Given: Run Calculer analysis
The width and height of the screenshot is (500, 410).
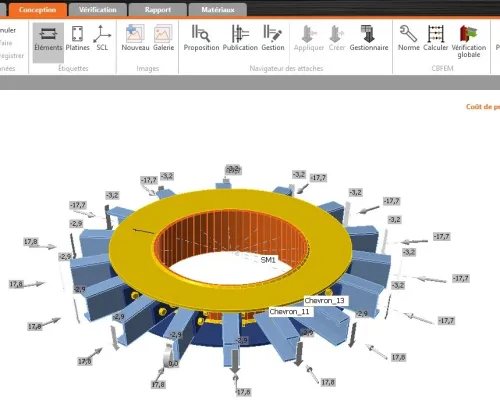Looking at the screenshot, I should tap(436, 38).
